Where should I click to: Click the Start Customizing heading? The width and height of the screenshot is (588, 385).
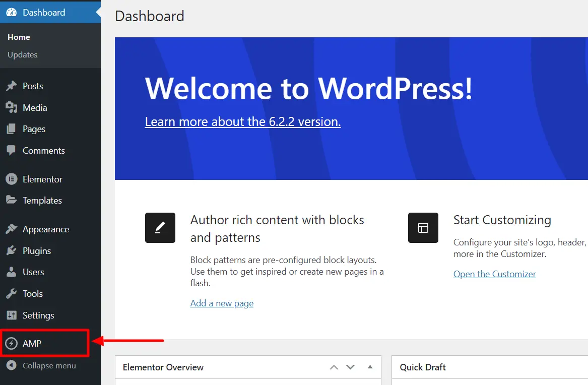click(502, 220)
